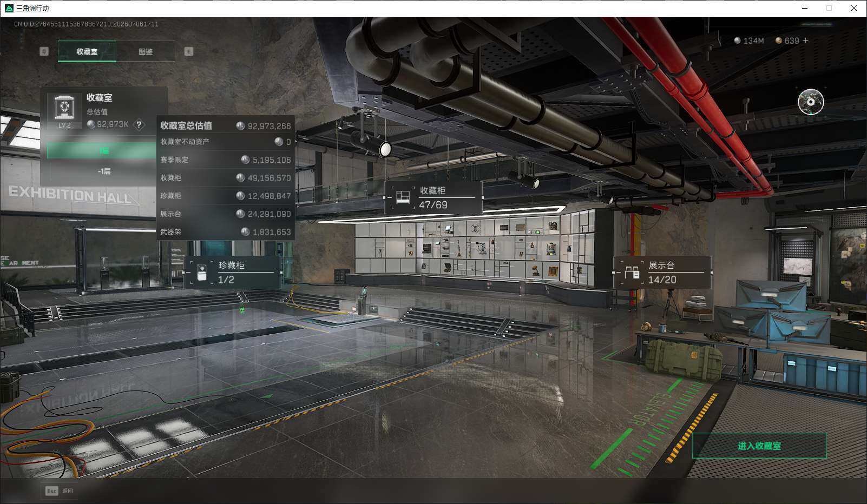Click the E key hint icon
Image resolution: width=867 pixels, height=504 pixels.
point(189,51)
